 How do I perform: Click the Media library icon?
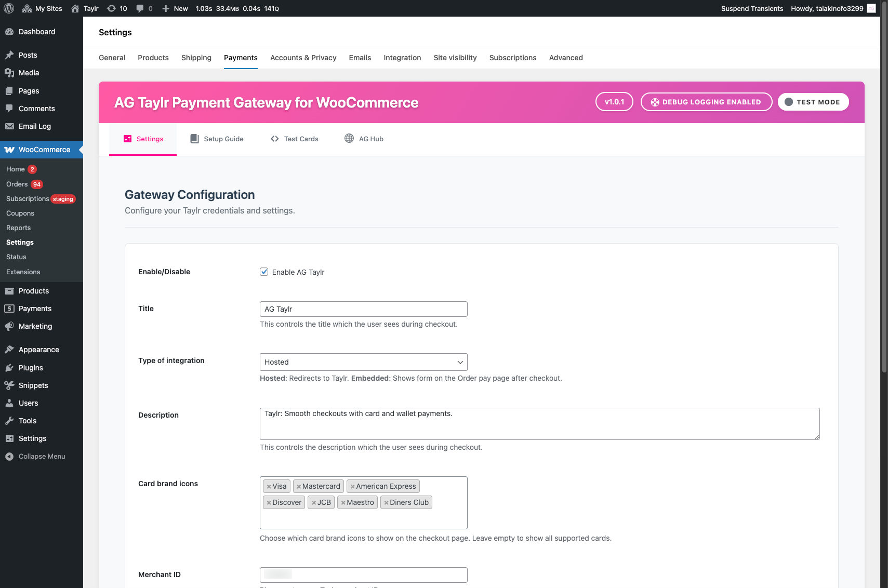click(x=9, y=73)
